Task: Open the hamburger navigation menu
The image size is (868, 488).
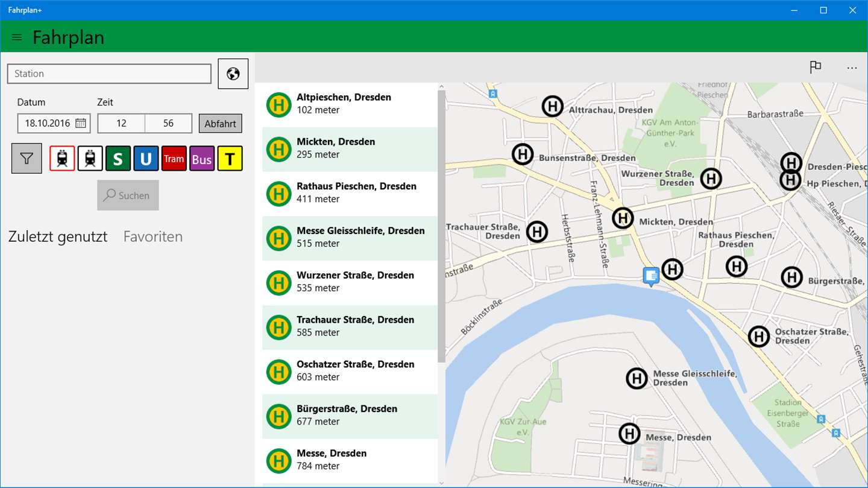Action: click(17, 37)
